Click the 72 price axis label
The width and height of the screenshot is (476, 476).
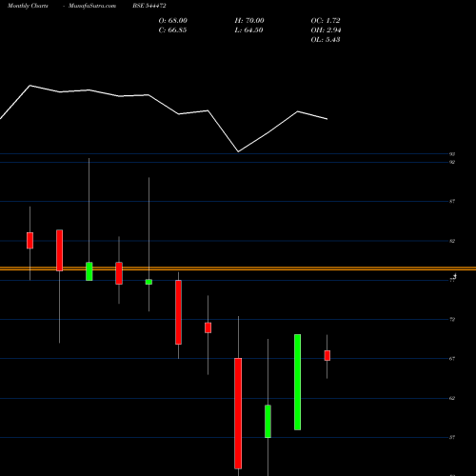(x=452, y=319)
